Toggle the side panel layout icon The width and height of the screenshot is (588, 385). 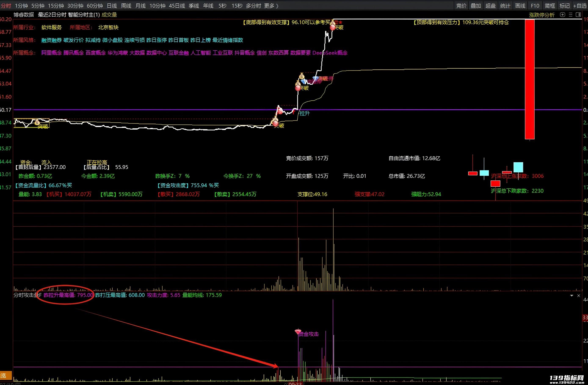[x=578, y=15]
